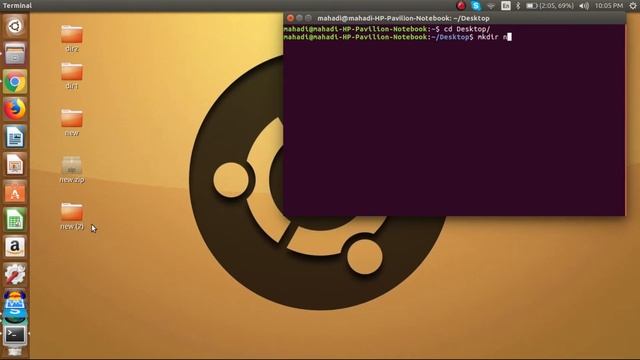Open LibreOffice Writer from the launcher
Image resolution: width=640 pixels, height=360 pixels.
pos(15,137)
